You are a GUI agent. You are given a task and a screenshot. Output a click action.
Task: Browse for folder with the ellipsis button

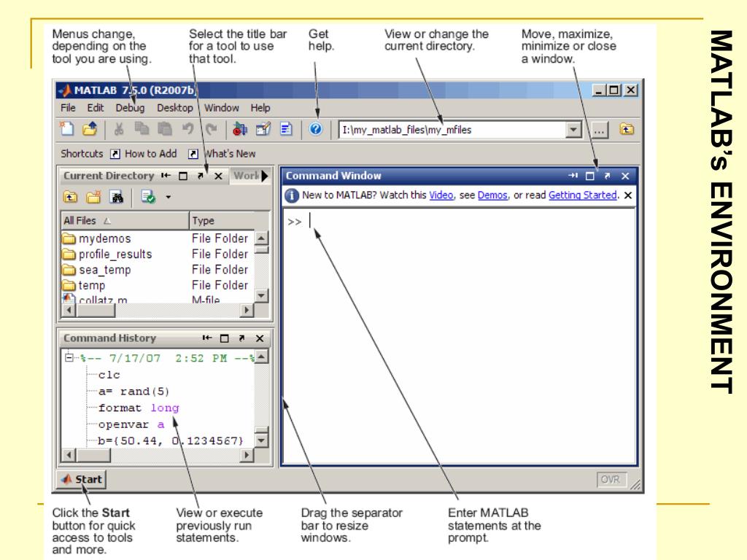click(x=600, y=130)
